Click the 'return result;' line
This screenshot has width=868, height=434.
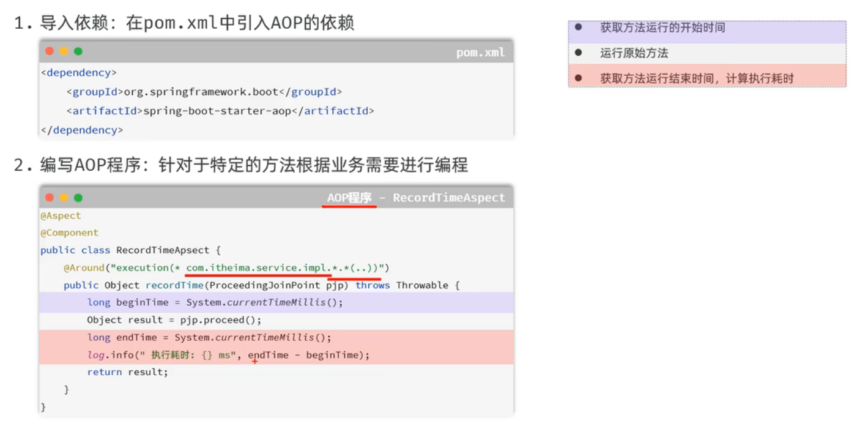click(x=127, y=372)
